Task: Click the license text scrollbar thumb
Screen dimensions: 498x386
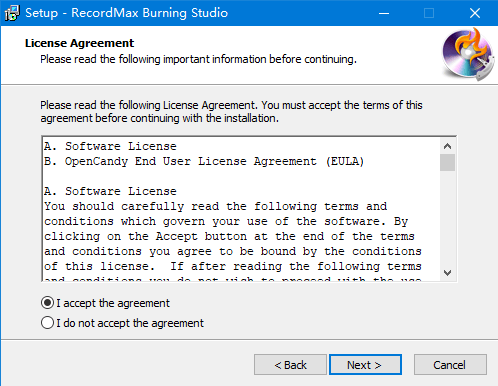Action: [447, 162]
